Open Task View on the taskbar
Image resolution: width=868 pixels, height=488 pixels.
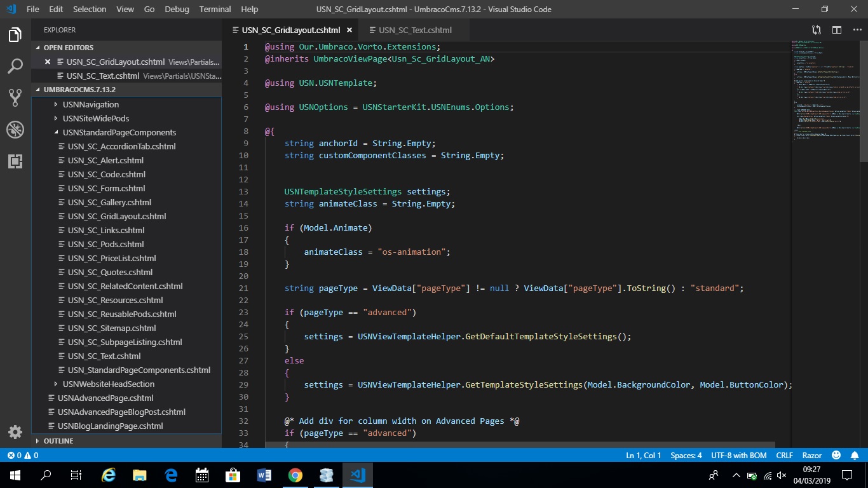(x=76, y=475)
